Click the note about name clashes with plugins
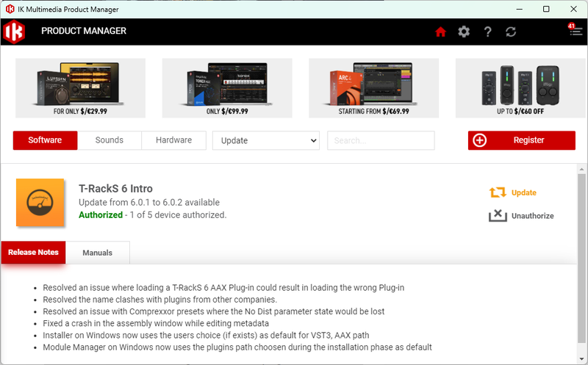 click(x=159, y=300)
